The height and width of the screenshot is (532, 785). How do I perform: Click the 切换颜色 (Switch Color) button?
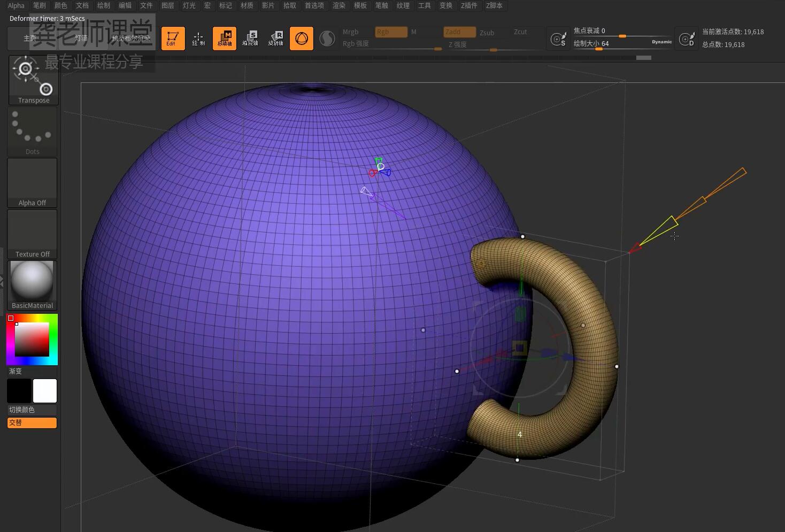32,410
